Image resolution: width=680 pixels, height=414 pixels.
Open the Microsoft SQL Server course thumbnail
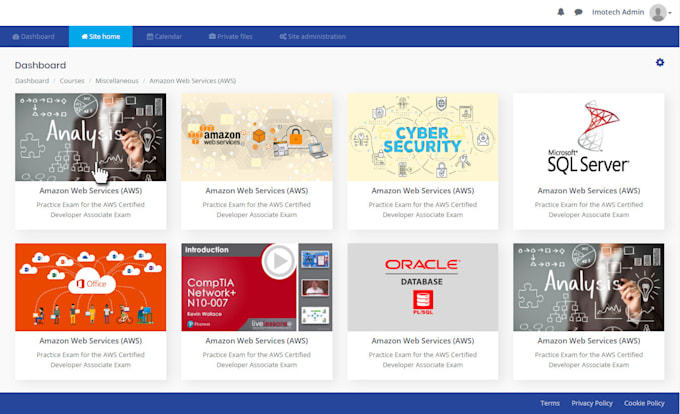(x=588, y=137)
